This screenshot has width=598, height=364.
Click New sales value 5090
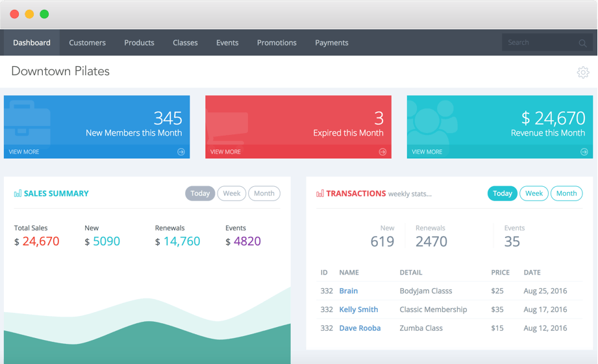tap(106, 241)
